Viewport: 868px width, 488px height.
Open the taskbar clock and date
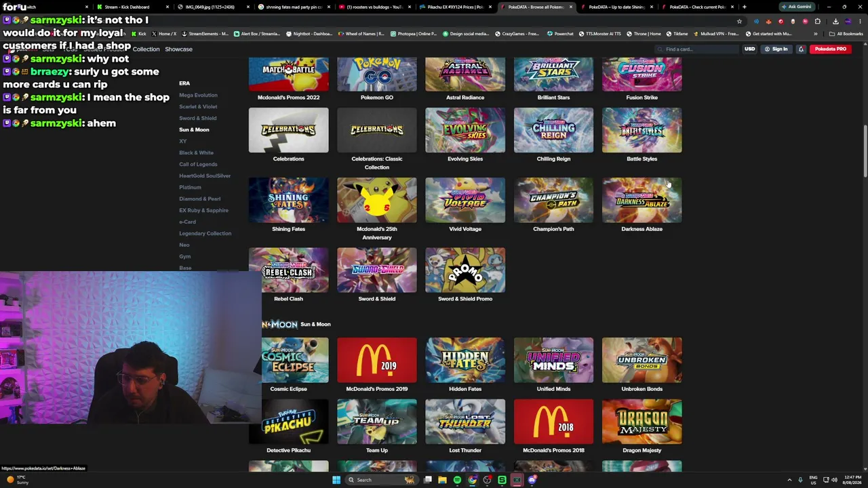(x=853, y=480)
